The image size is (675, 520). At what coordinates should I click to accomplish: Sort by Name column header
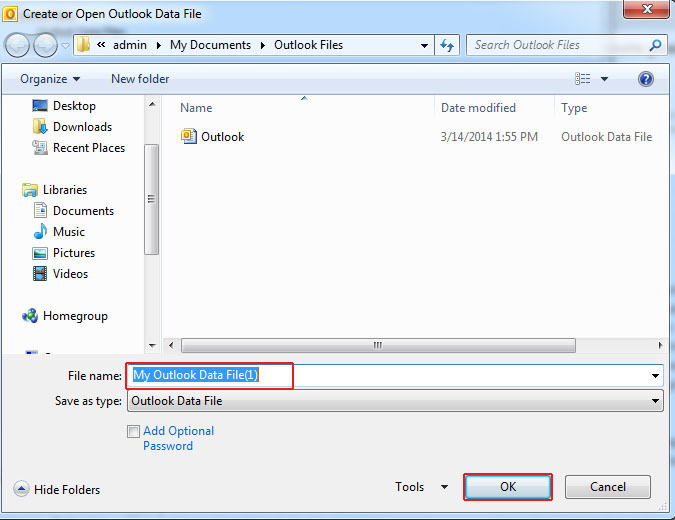(196, 108)
